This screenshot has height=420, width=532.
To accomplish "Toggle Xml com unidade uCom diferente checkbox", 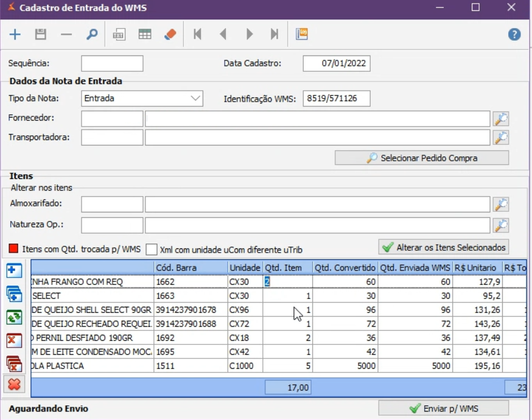I will click(152, 250).
